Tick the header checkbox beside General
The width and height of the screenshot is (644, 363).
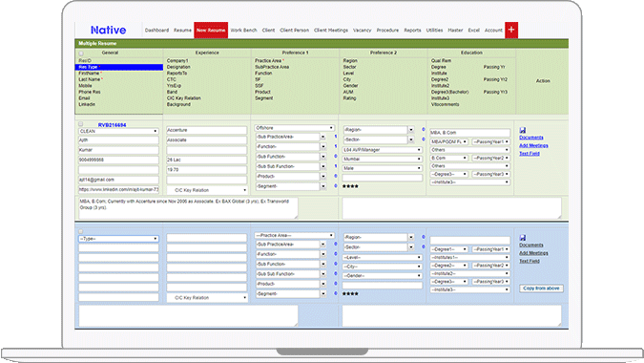pyautogui.click(x=81, y=53)
